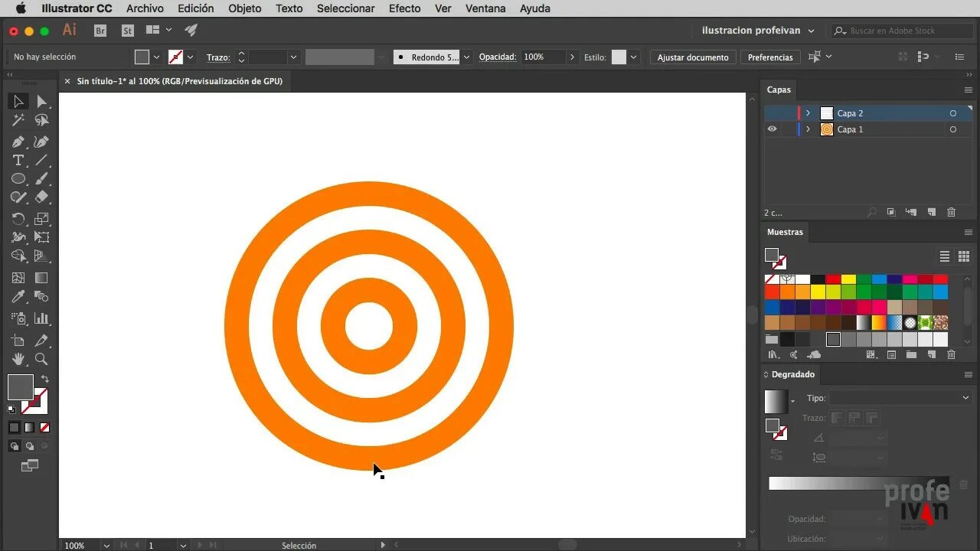Click target circle of Capa 2
980x551 pixels.
pos(953,113)
